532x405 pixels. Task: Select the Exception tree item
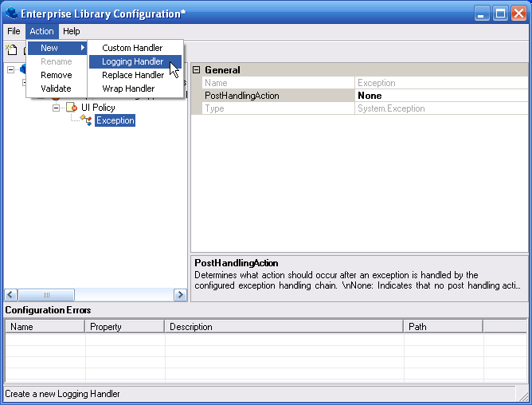(115, 120)
